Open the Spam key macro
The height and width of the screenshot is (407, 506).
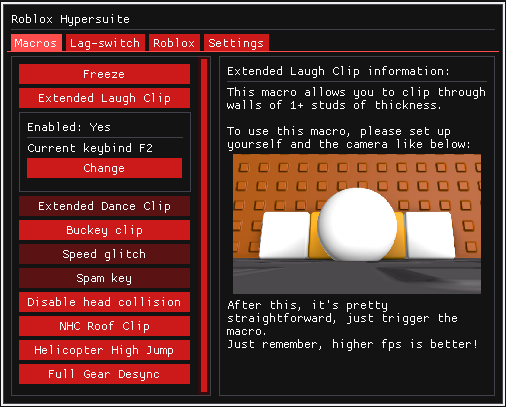coord(104,278)
